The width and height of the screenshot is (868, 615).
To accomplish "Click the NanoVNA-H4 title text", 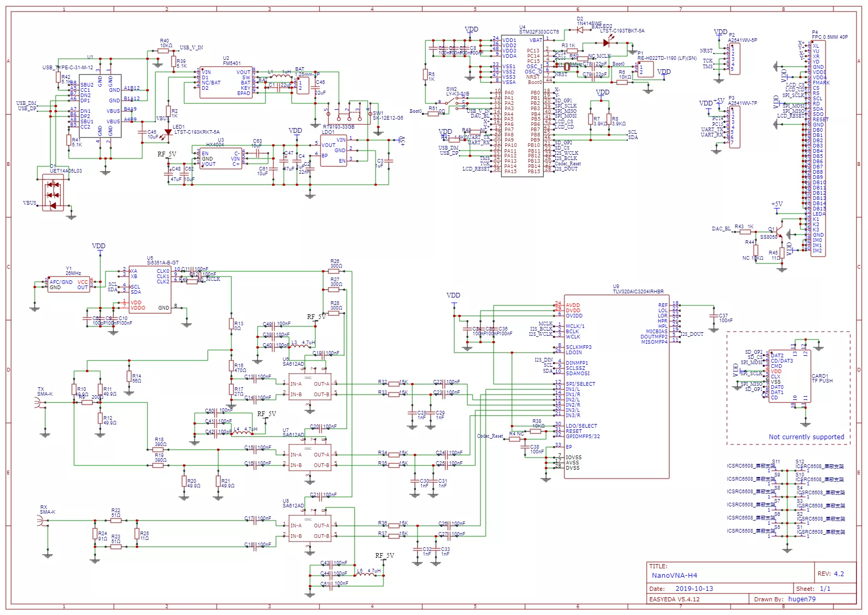I will pos(674,575).
